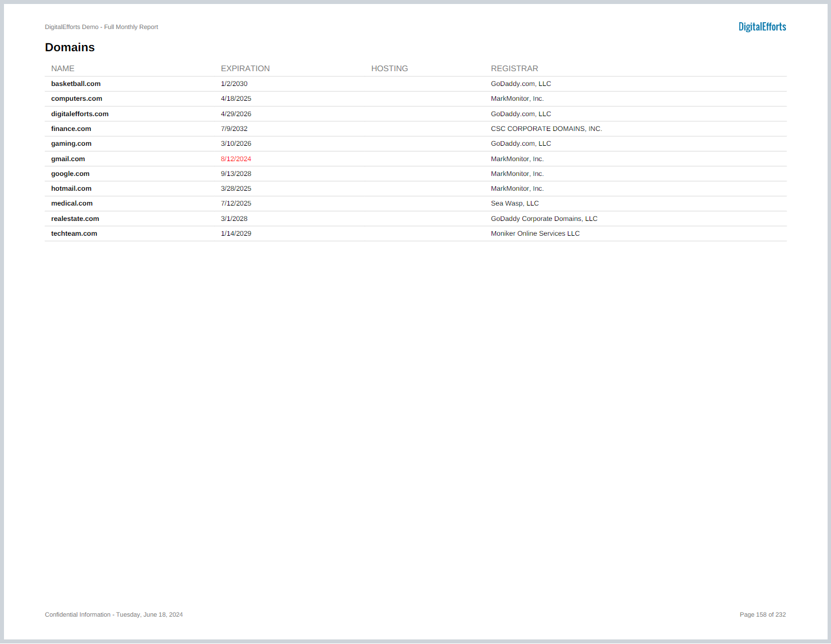831x644 pixels.
Task: Click GoDaddy Corporate Domains, LLC registrar
Action: [544, 219]
